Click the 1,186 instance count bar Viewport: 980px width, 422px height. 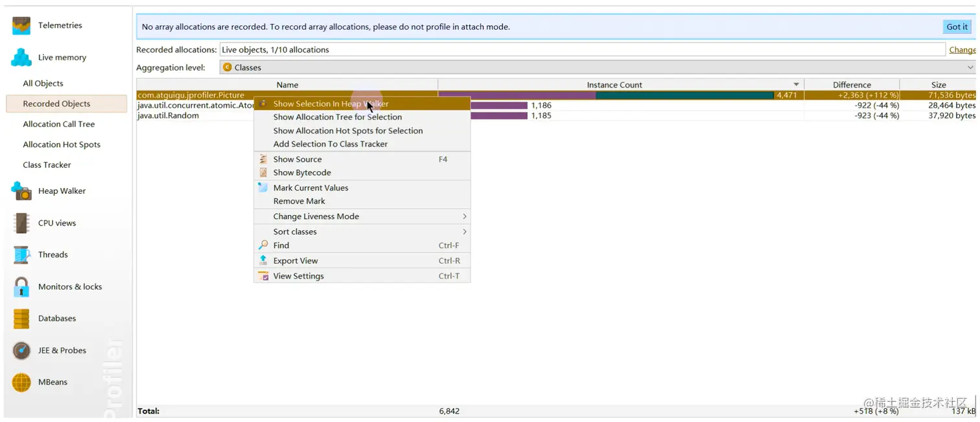pyautogui.click(x=499, y=106)
